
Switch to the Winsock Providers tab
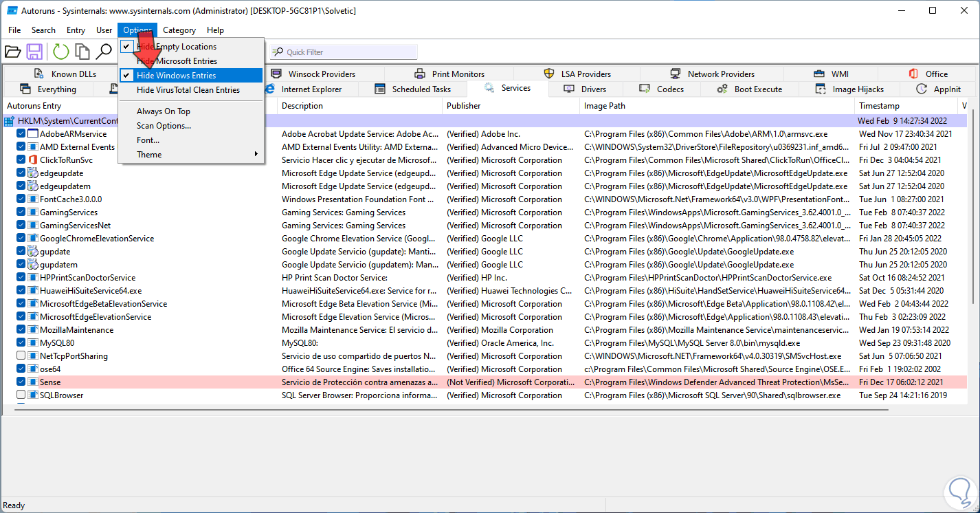click(313, 74)
